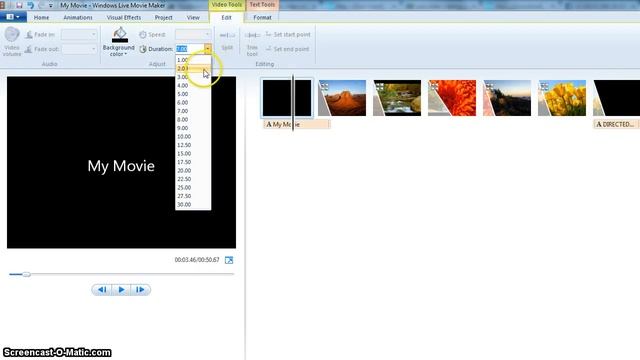Select the DIRECTED caption on timeline

click(x=616, y=124)
